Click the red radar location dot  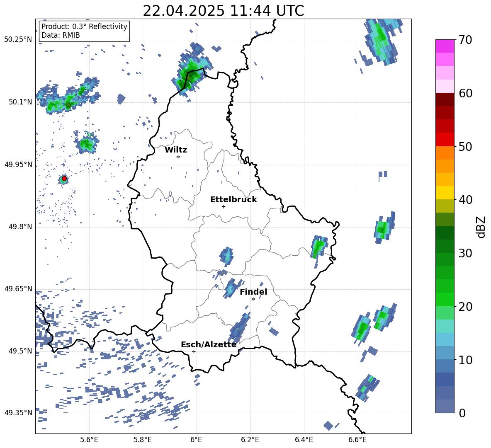(x=64, y=179)
